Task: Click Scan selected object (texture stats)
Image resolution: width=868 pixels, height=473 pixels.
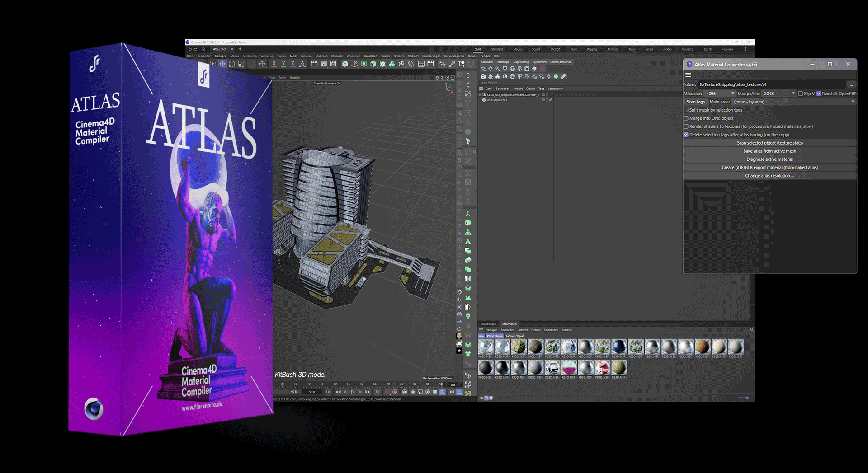Action: [770, 143]
